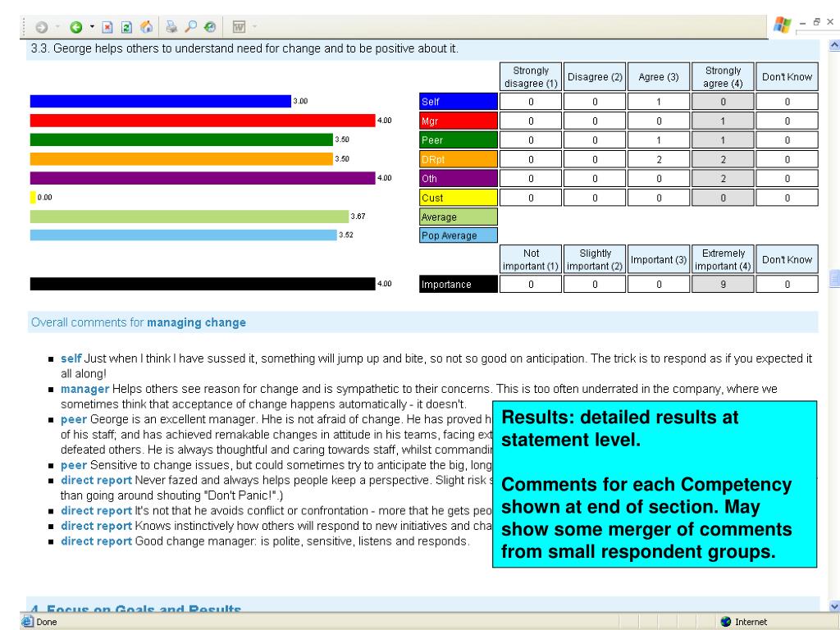This screenshot has width=840, height=630.
Task: Click the 'Strongly agree (4)' column header
Action: (x=723, y=76)
